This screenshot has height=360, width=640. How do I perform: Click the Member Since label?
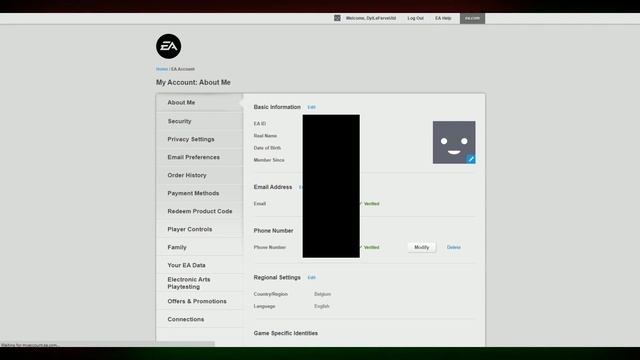269,160
